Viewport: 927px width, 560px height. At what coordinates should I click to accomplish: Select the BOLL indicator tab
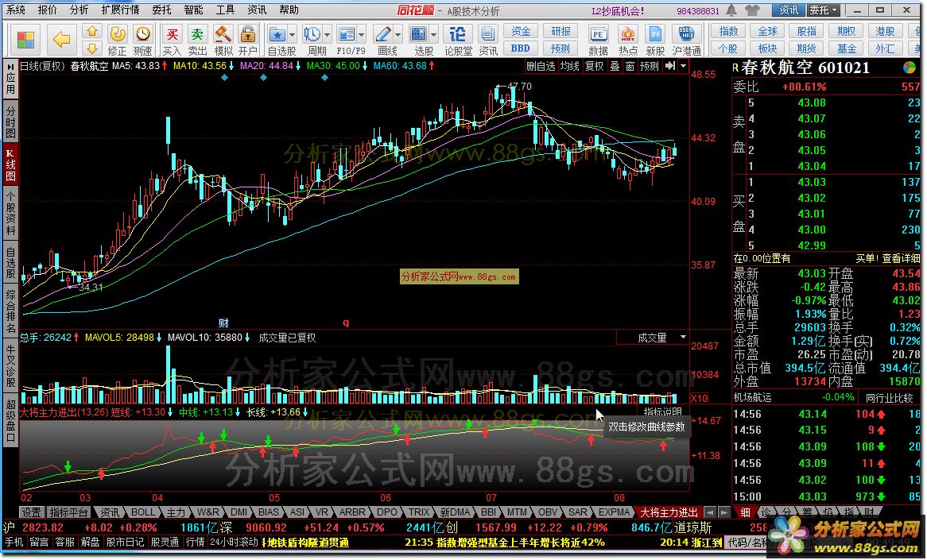(142, 512)
